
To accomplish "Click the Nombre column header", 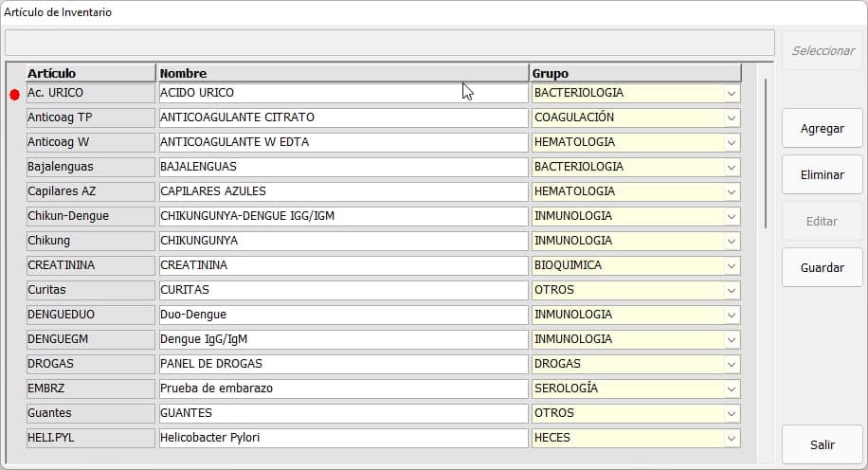I will [x=342, y=73].
